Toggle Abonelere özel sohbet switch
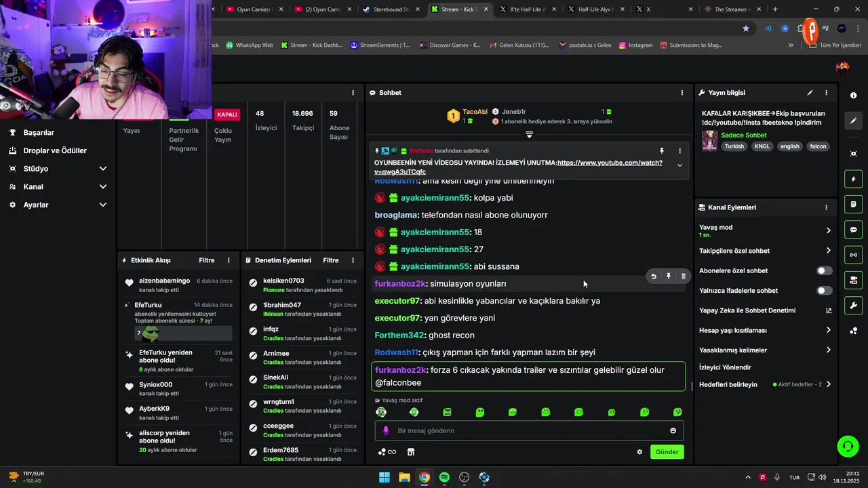Image resolution: width=868 pixels, height=488 pixels. tap(824, 270)
